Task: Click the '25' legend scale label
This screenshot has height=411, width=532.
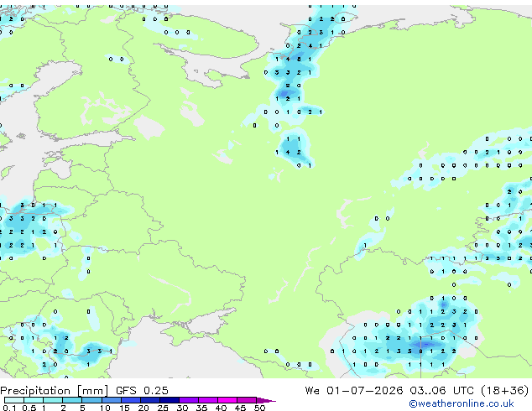Action: [x=163, y=408]
